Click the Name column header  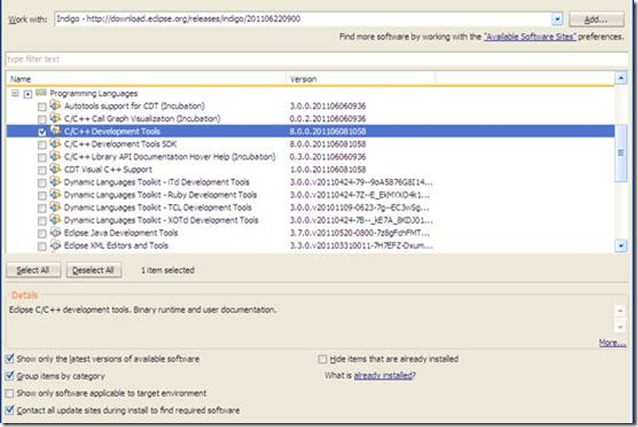pyautogui.click(x=146, y=79)
